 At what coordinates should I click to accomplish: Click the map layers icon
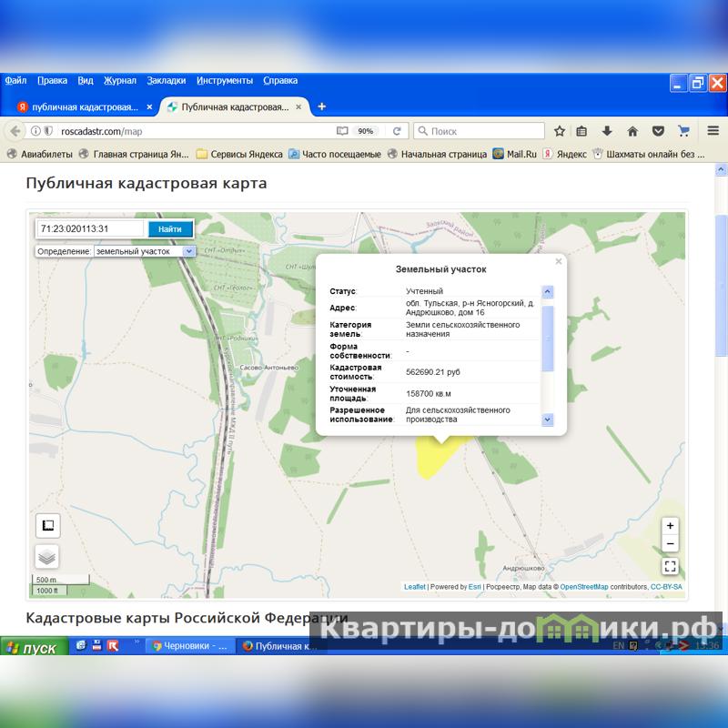(47, 556)
